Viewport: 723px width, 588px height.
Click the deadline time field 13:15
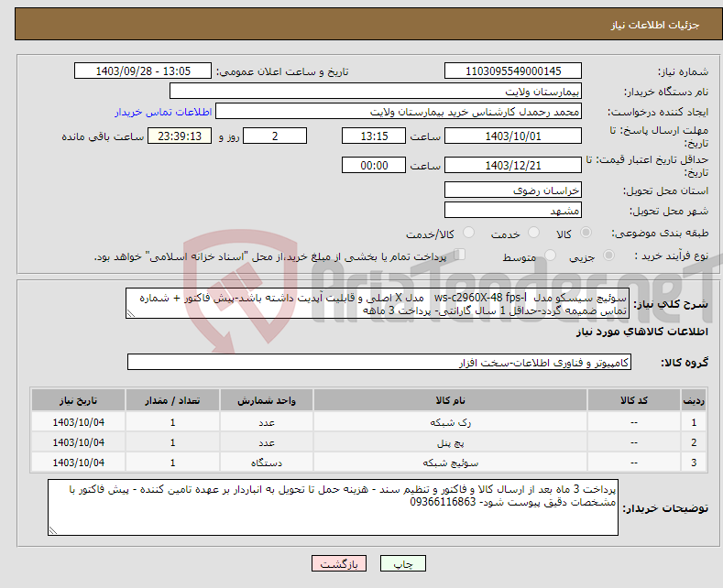374,136
